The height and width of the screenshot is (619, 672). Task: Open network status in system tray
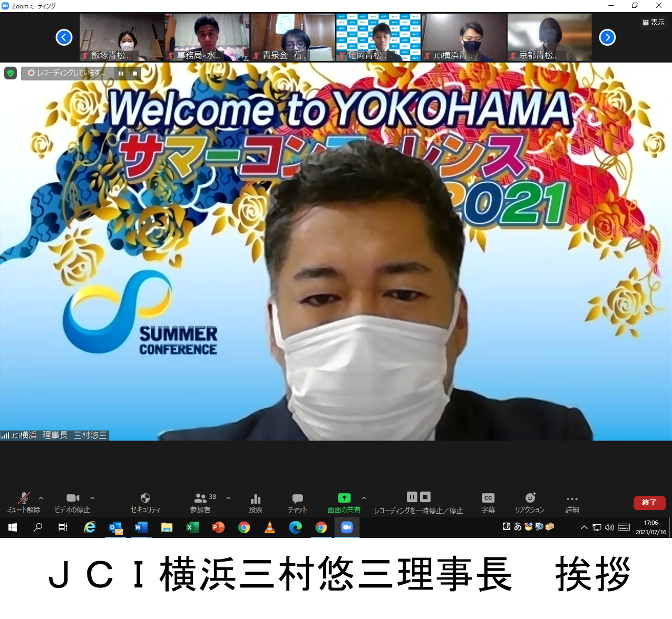coord(597,527)
